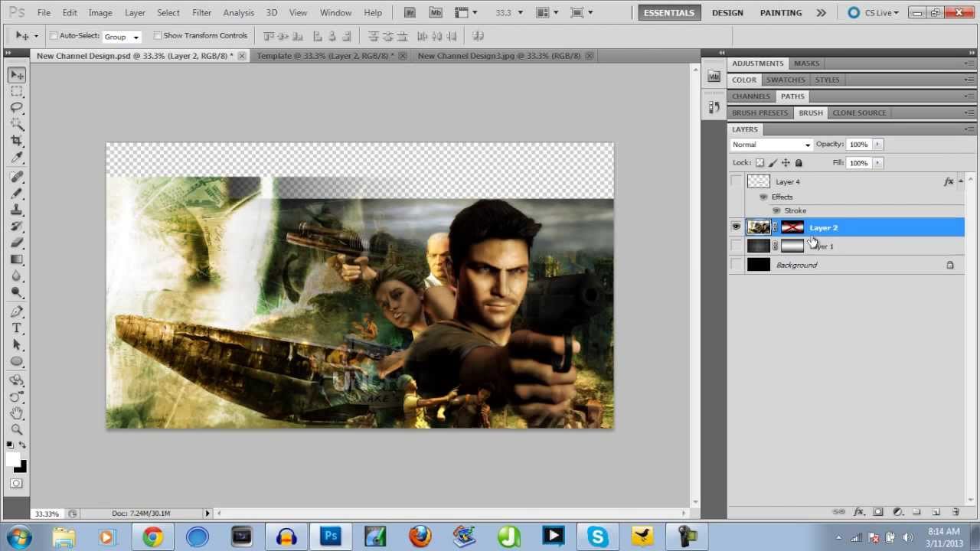Open the status bar document info arrow
The image size is (980, 551).
click(207, 514)
